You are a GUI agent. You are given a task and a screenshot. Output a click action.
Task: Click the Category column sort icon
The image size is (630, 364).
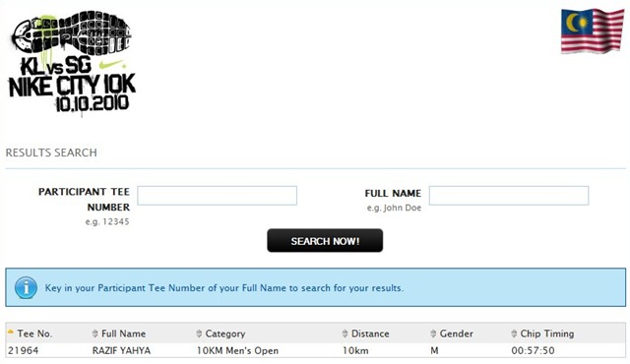tap(199, 334)
